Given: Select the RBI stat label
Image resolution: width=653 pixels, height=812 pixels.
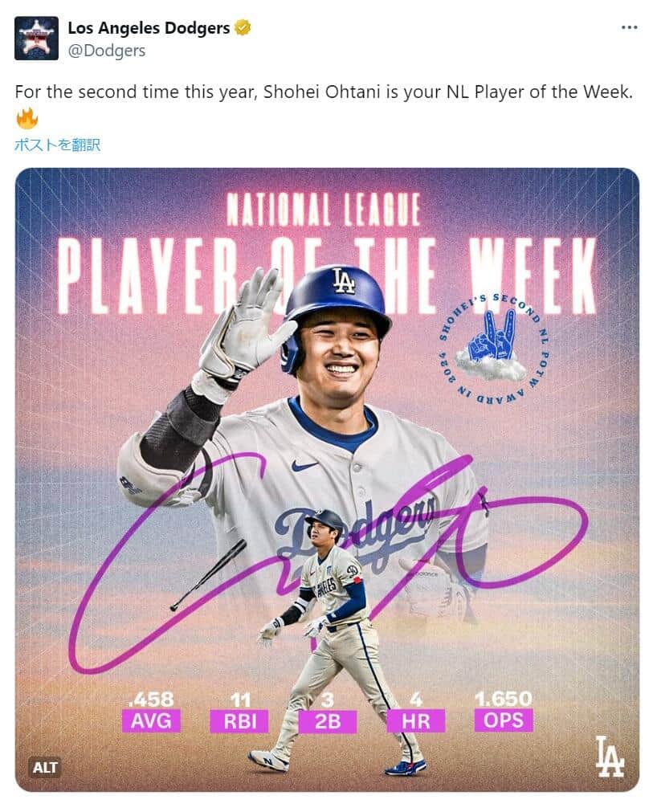Looking at the screenshot, I should tap(239, 721).
